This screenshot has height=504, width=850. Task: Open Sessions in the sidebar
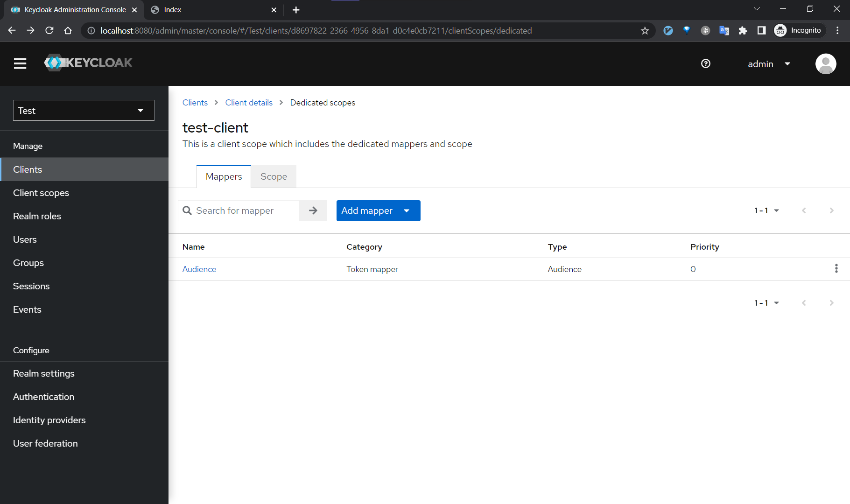pyautogui.click(x=84, y=286)
